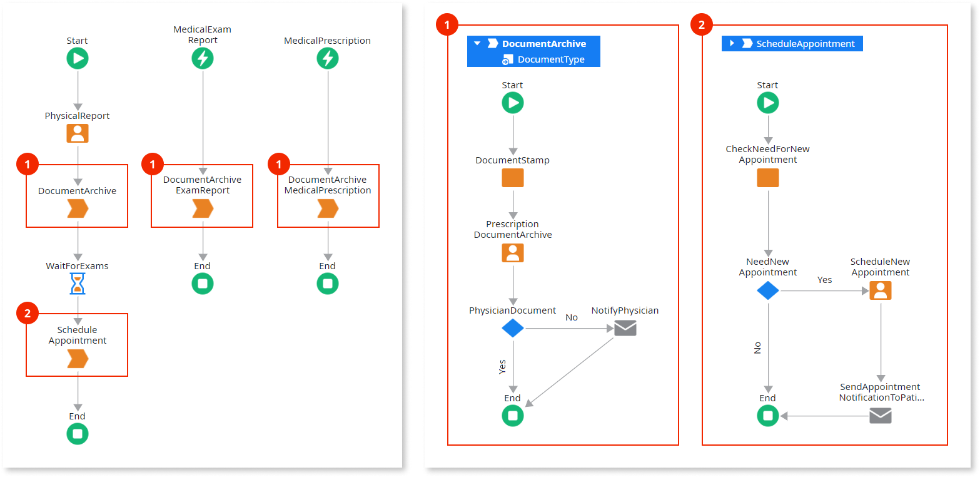Image resolution: width=980 pixels, height=477 pixels.
Task: Expand the ScheduleAppointment process tree item
Action: click(x=732, y=44)
